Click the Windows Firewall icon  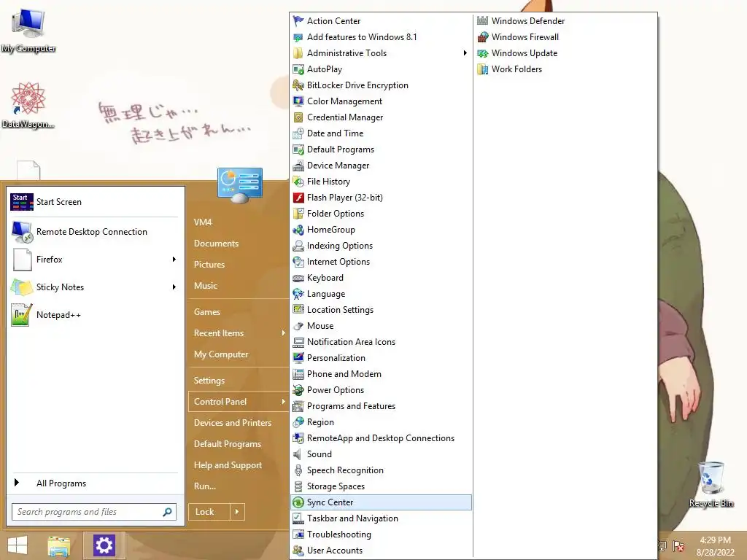pyautogui.click(x=483, y=37)
